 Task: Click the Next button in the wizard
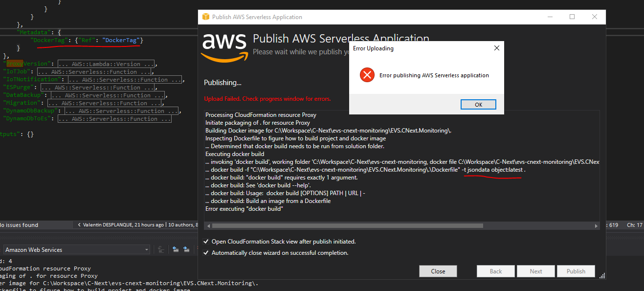[535, 271]
